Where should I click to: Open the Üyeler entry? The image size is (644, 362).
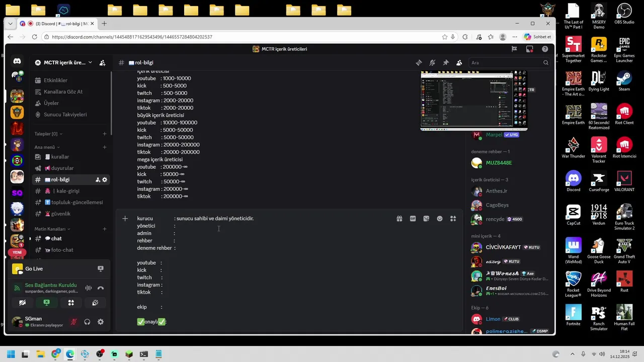pyautogui.click(x=70, y=103)
